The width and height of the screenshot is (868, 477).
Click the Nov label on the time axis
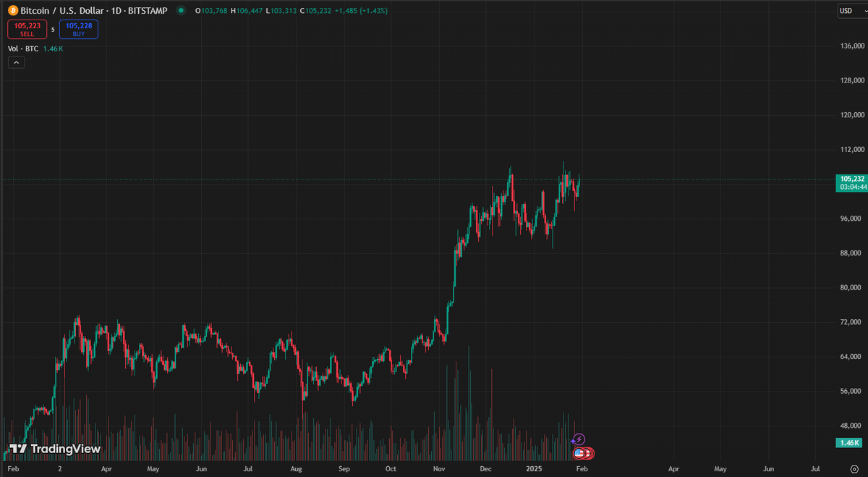tap(438, 469)
